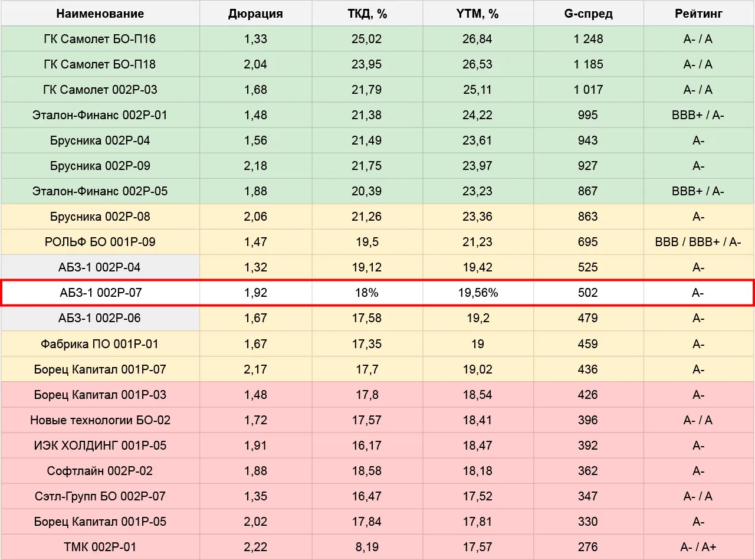
Task: Click the highlighted YTM value 19,56%
Action: 478,293
